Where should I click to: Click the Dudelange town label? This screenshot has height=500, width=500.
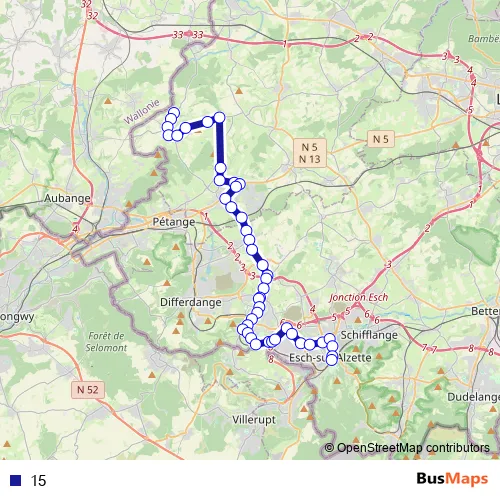coord(473,397)
